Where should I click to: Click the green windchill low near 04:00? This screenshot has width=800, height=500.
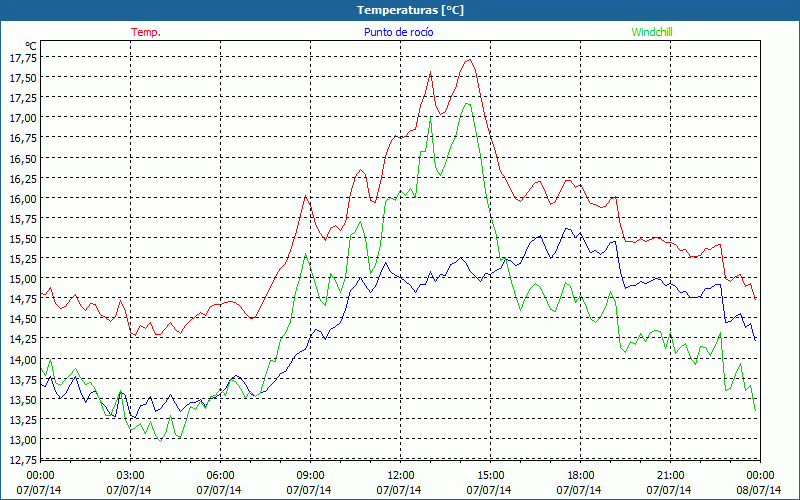click(161, 441)
